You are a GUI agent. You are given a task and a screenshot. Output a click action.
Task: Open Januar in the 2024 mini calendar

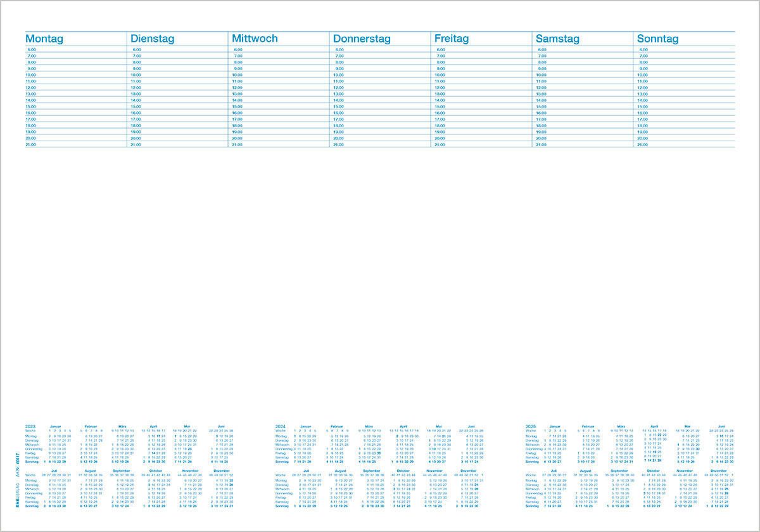(x=306, y=427)
